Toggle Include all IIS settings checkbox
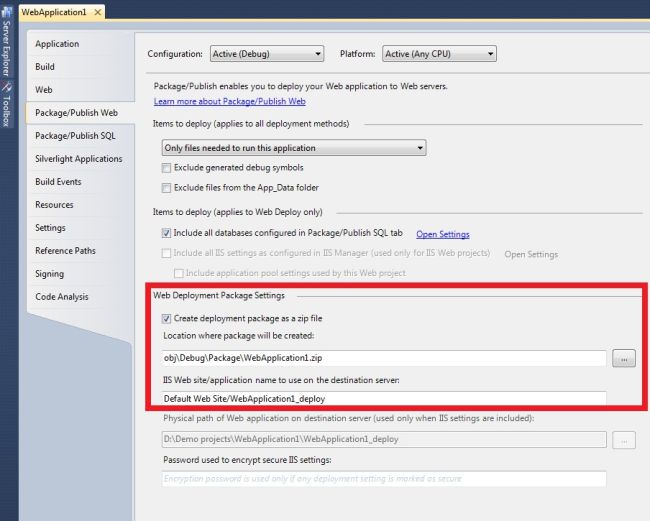The image size is (650, 521). [166, 253]
